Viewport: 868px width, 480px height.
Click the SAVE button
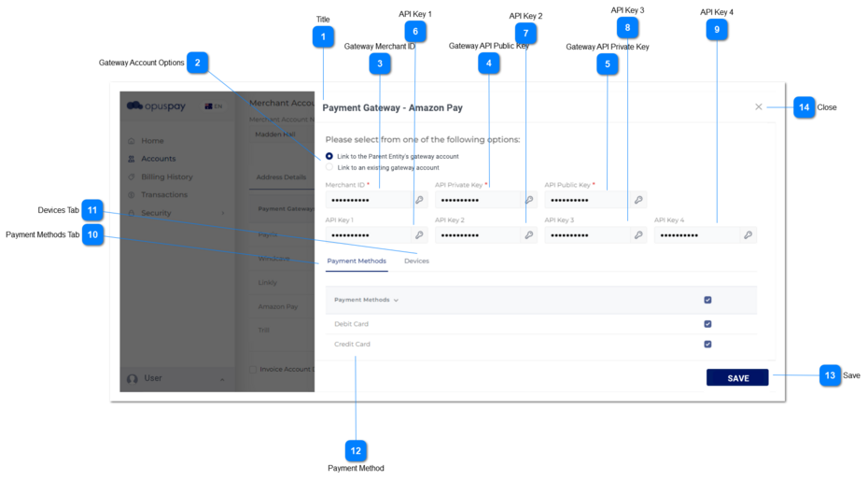[737, 378]
